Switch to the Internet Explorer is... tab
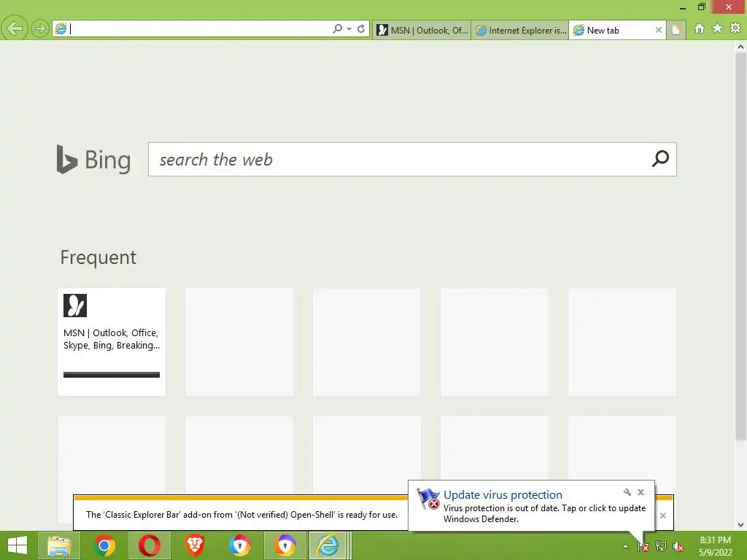Screen dimensions: 747x560 [520, 30]
